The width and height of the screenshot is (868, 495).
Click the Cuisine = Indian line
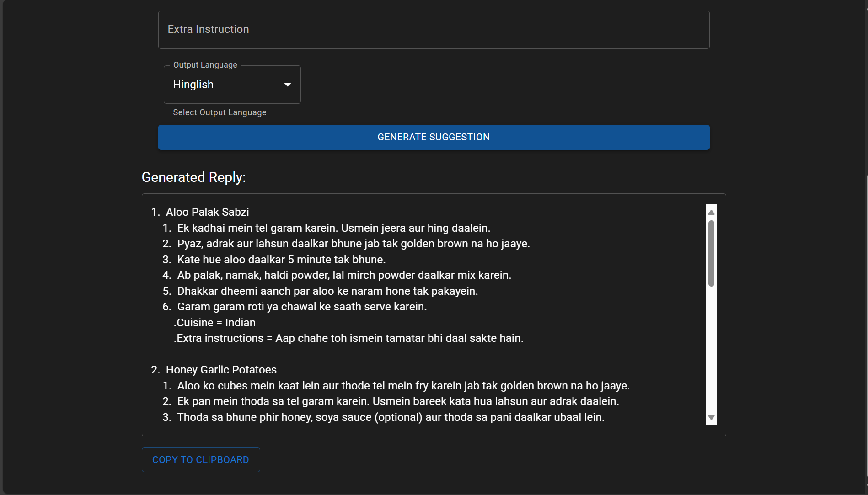pyautogui.click(x=214, y=323)
